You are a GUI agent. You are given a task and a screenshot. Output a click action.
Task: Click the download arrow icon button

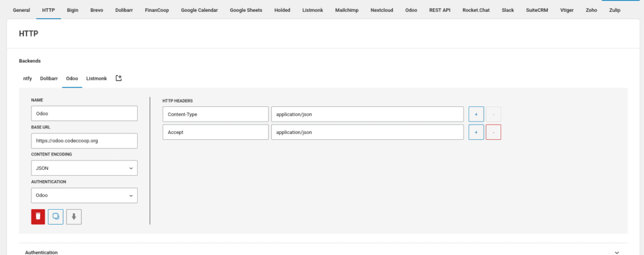coord(74,217)
